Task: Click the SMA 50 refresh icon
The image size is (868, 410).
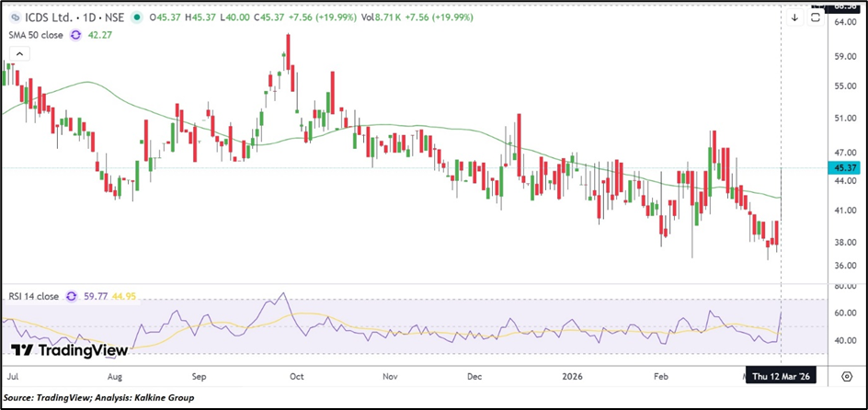Action: click(77, 36)
